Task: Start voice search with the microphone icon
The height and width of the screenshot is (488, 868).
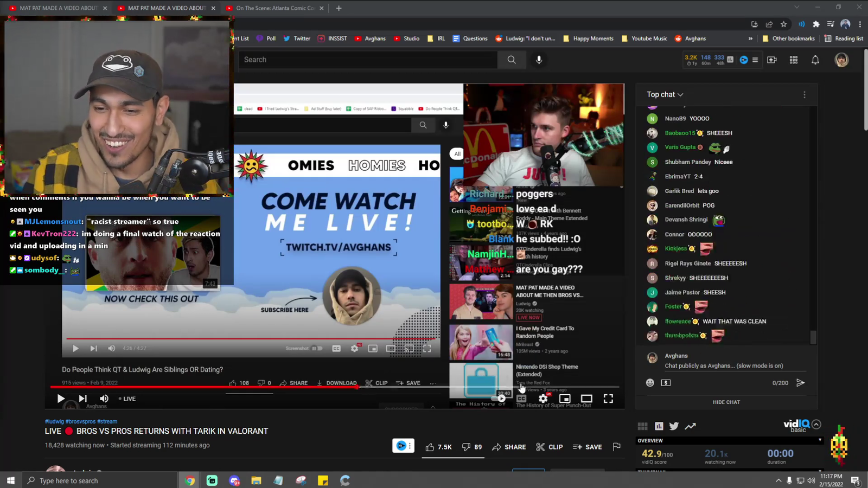Action: point(539,60)
